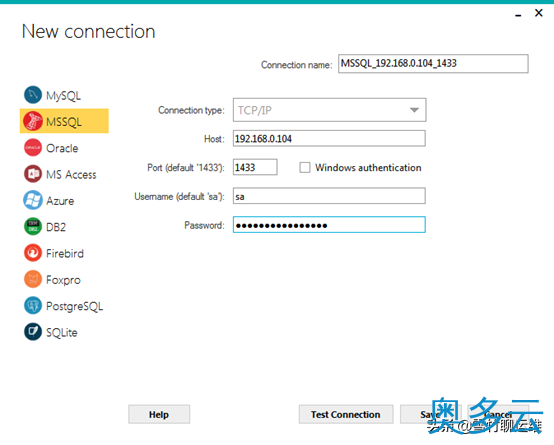Choose the MSSQL database icon
The width and height of the screenshot is (554, 445).
click(33, 121)
